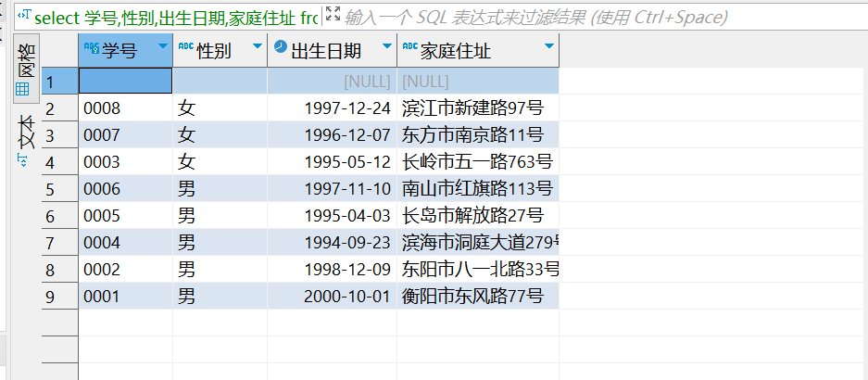Image resolution: width=868 pixels, height=380 pixels.
Task: Select 学号 cell 0001
Action: click(x=126, y=297)
